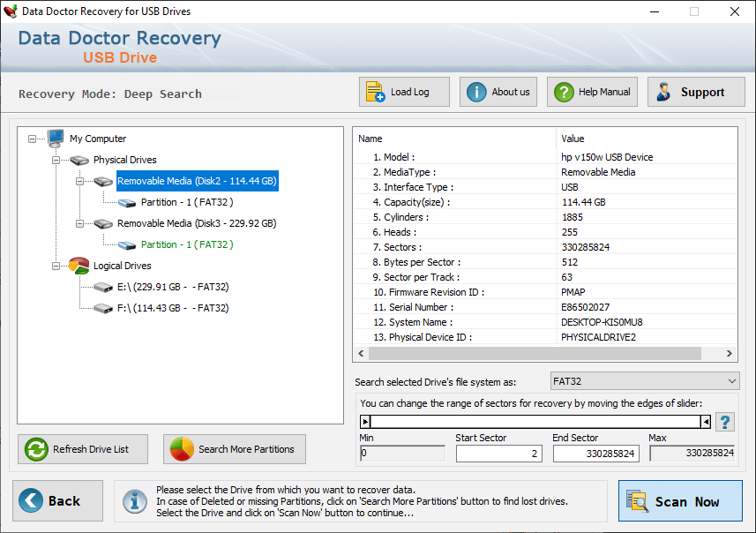Click the Disk2 removable media drive icon
The width and height of the screenshot is (756, 533).
pyautogui.click(x=103, y=182)
